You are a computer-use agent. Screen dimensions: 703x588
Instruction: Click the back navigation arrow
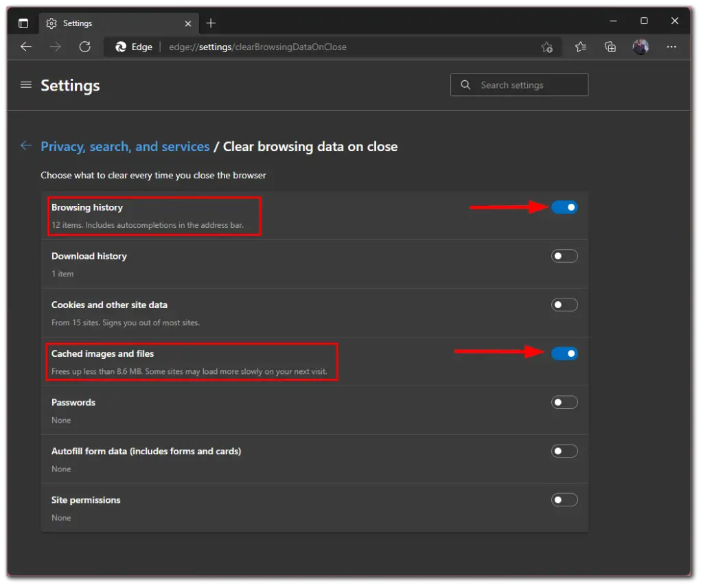pos(26,47)
